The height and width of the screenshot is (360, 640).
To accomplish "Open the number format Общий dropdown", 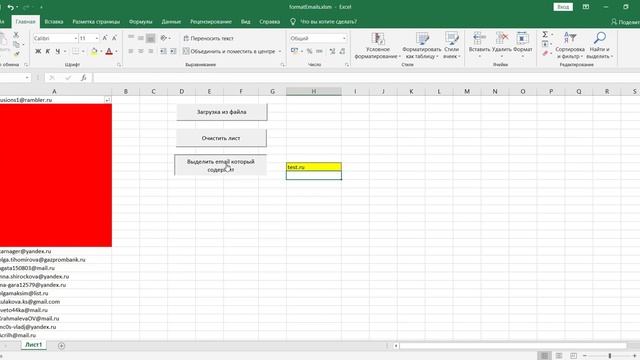I will pyautogui.click(x=344, y=38).
